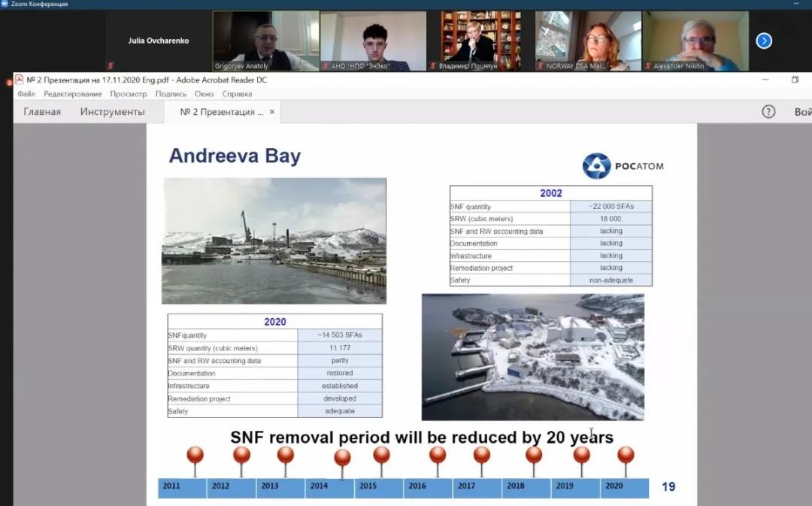This screenshot has height=506, width=812.
Task: Minimize the Acrobat Reader window
Action: point(765,80)
